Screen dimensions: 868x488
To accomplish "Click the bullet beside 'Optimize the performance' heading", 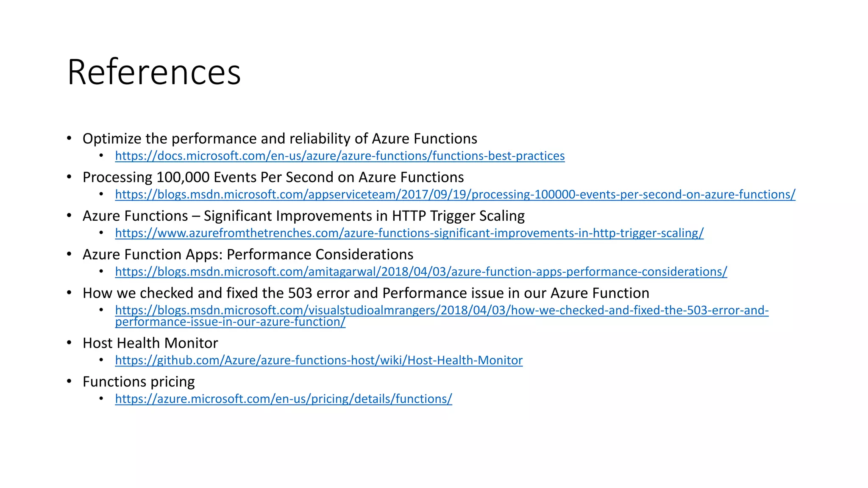I will pyautogui.click(x=69, y=139).
